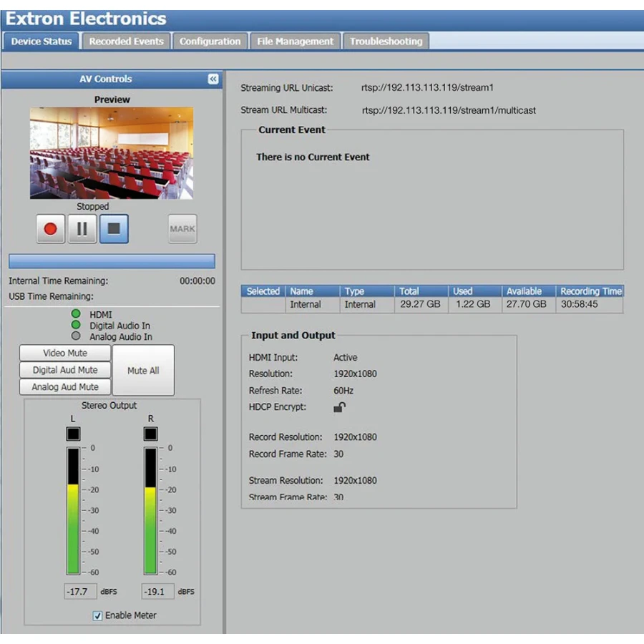Mute digital audio with Digital Aud Mute
The image size is (644, 644).
pyautogui.click(x=65, y=370)
